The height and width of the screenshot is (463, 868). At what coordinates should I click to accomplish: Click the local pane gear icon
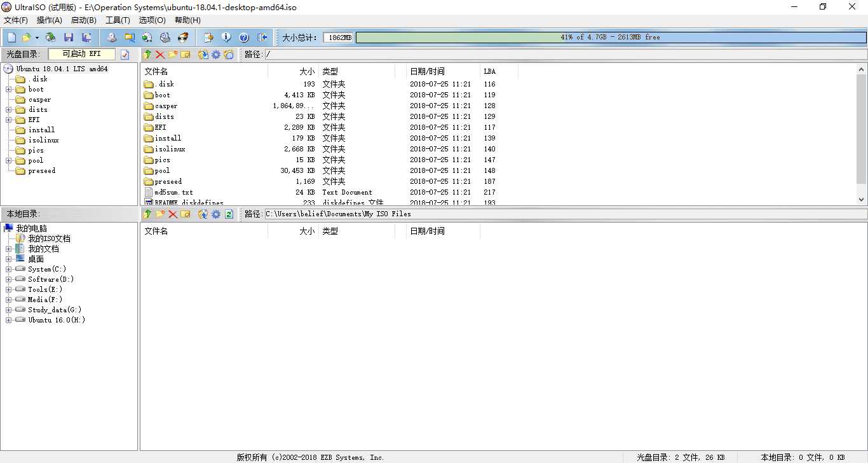216,214
